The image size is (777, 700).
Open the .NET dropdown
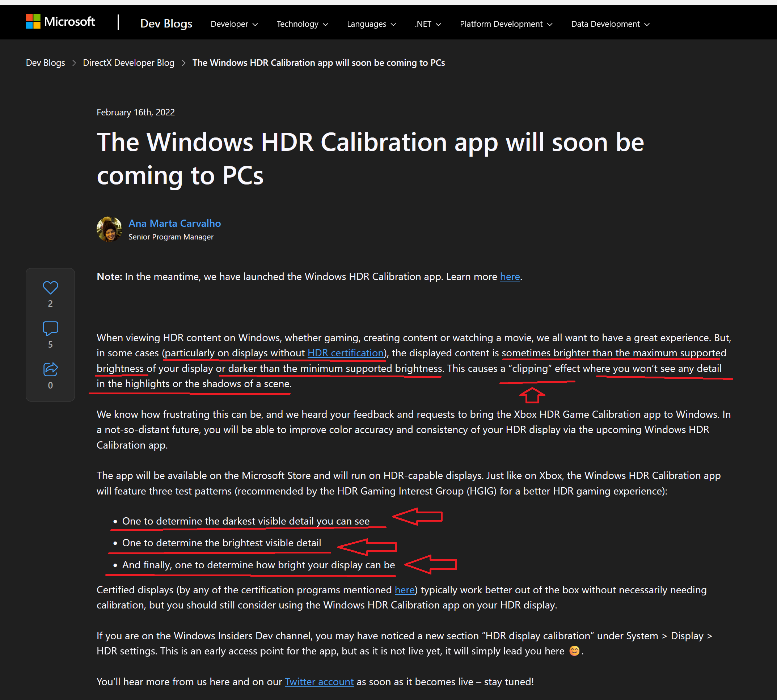click(x=427, y=24)
